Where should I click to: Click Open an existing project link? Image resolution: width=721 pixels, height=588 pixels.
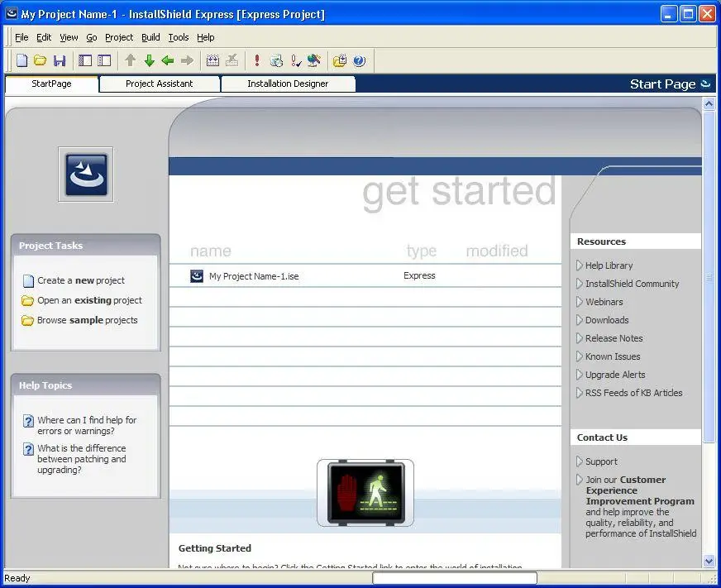tap(89, 300)
